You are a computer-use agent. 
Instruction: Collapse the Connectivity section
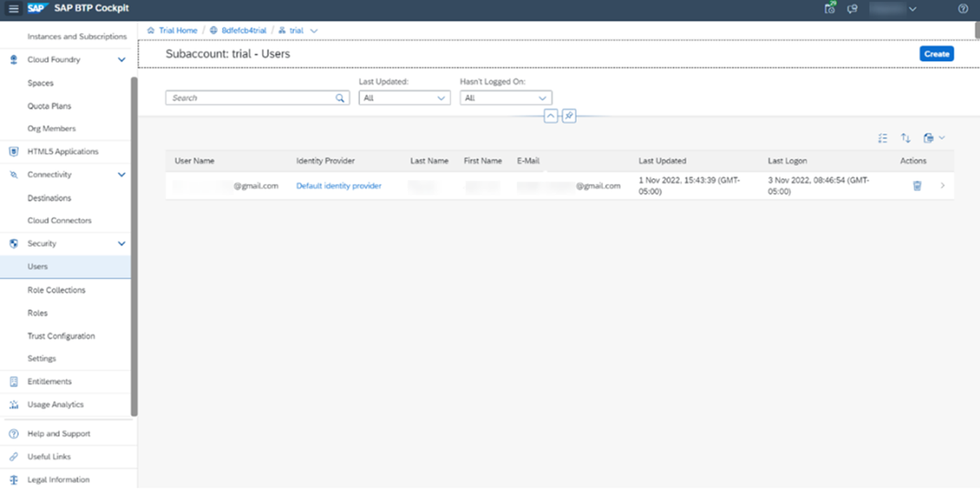click(121, 175)
